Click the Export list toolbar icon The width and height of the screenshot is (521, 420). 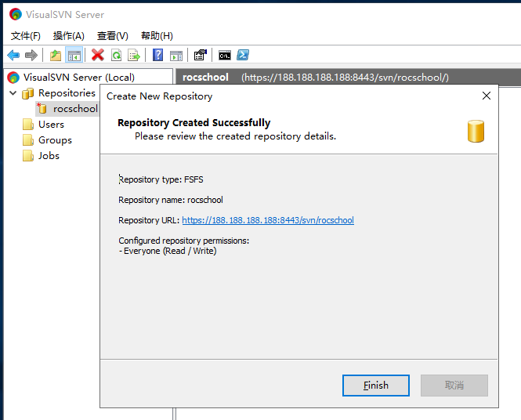click(x=134, y=55)
